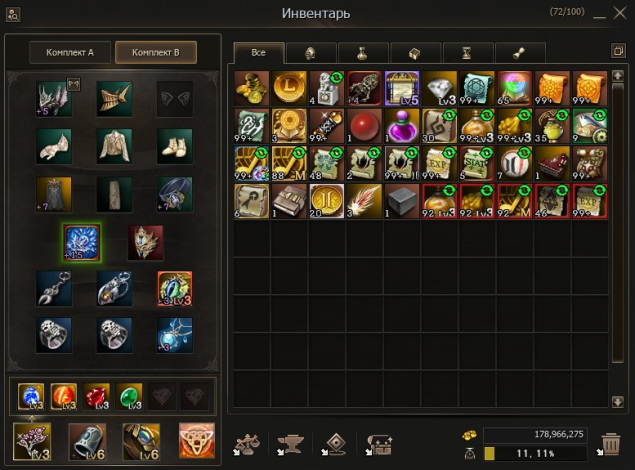This screenshot has height=470, width=635.
Task: Click the balance scales trade icon
Action: (x=246, y=444)
